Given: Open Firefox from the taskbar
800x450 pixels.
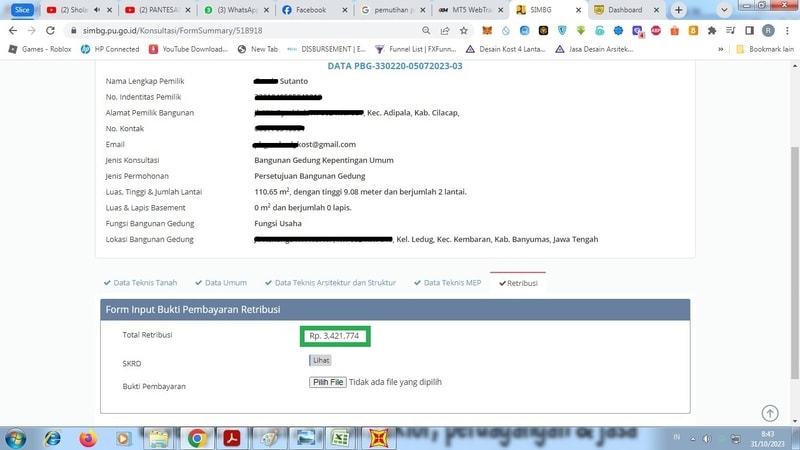Looking at the screenshot, I should [88, 438].
